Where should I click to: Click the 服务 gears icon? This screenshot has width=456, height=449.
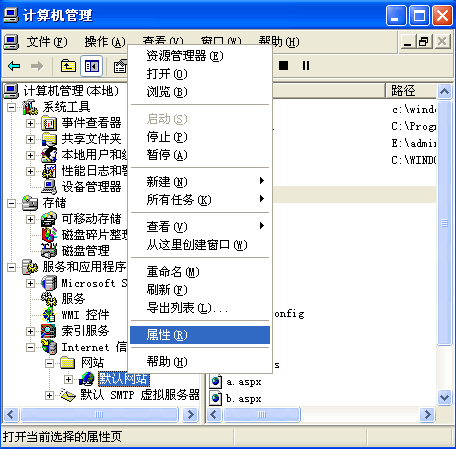[49, 299]
